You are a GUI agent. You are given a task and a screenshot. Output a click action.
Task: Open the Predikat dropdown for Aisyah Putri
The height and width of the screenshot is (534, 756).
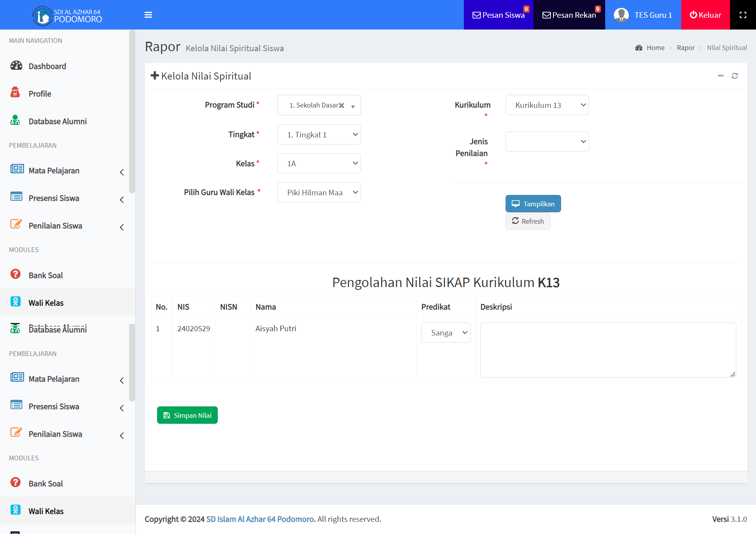click(x=446, y=333)
